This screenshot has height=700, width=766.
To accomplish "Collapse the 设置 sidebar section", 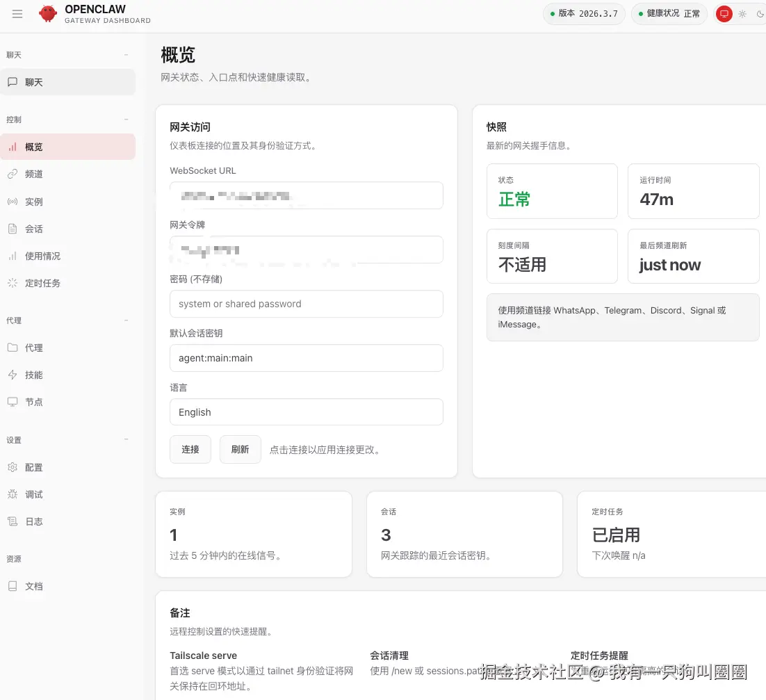I will click(x=67, y=440).
